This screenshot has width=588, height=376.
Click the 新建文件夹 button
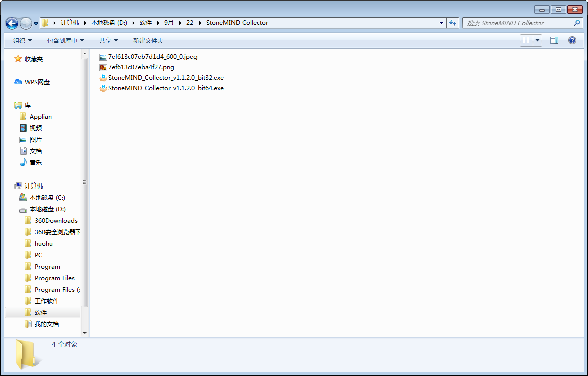pyautogui.click(x=148, y=40)
